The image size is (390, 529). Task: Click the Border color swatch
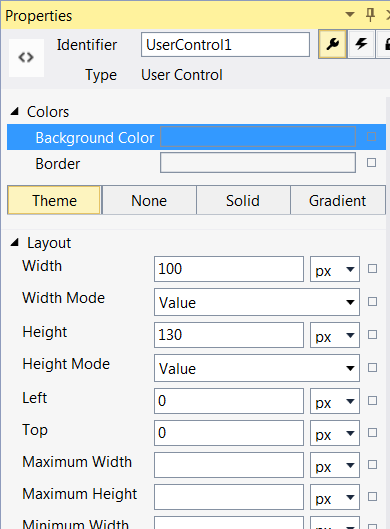(258, 163)
